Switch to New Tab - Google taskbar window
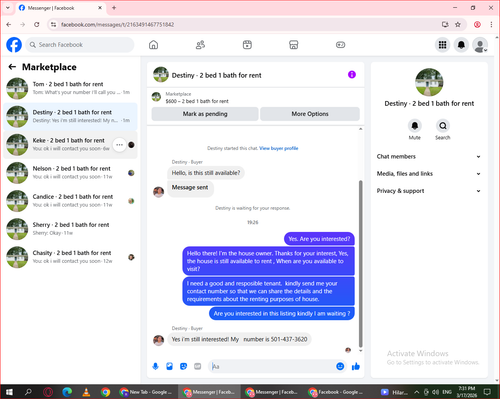 146,392
